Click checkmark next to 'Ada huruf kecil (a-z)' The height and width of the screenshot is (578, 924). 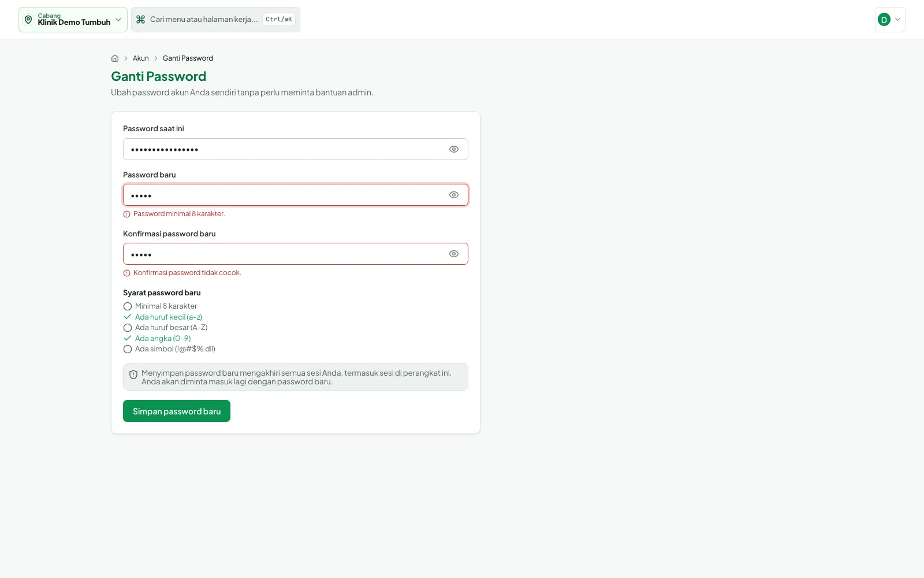[x=128, y=317]
